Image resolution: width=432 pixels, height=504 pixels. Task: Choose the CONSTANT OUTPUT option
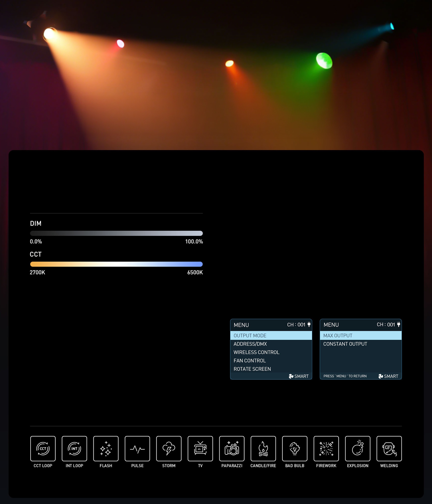(361, 344)
